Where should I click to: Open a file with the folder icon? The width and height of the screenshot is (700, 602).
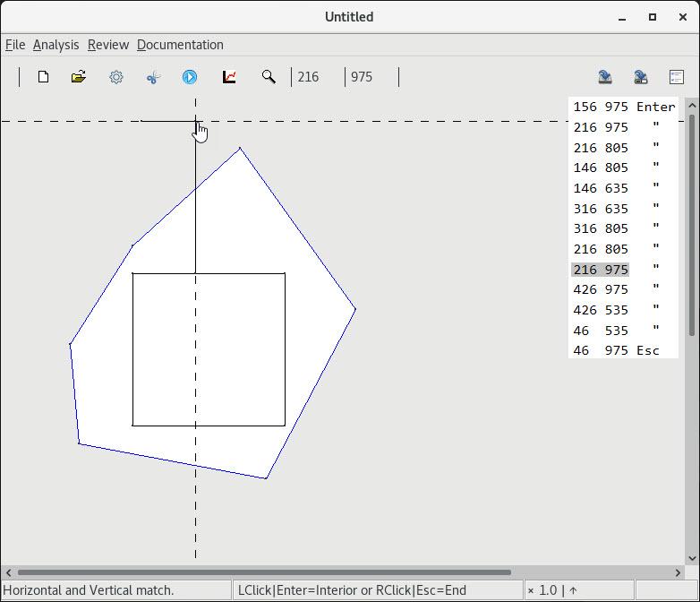coord(79,77)
